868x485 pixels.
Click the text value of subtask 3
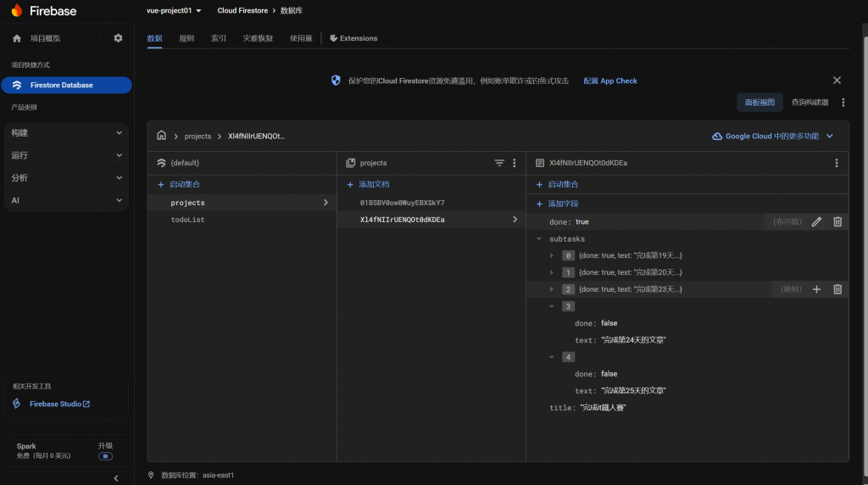(x=633, y=340)
